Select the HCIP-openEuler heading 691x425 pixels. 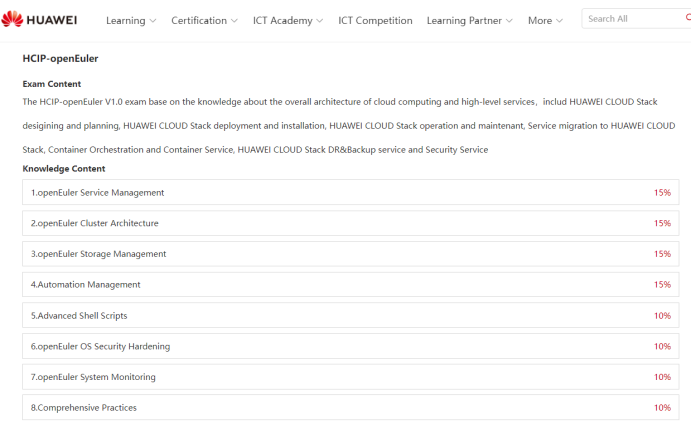[x=60, y=59]
